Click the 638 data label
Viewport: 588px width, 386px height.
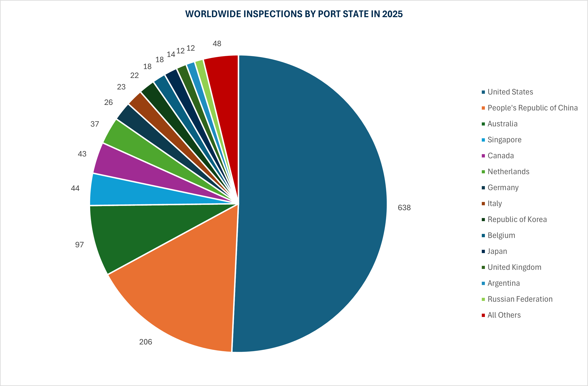pyautogui.click(x=404, y=208)
